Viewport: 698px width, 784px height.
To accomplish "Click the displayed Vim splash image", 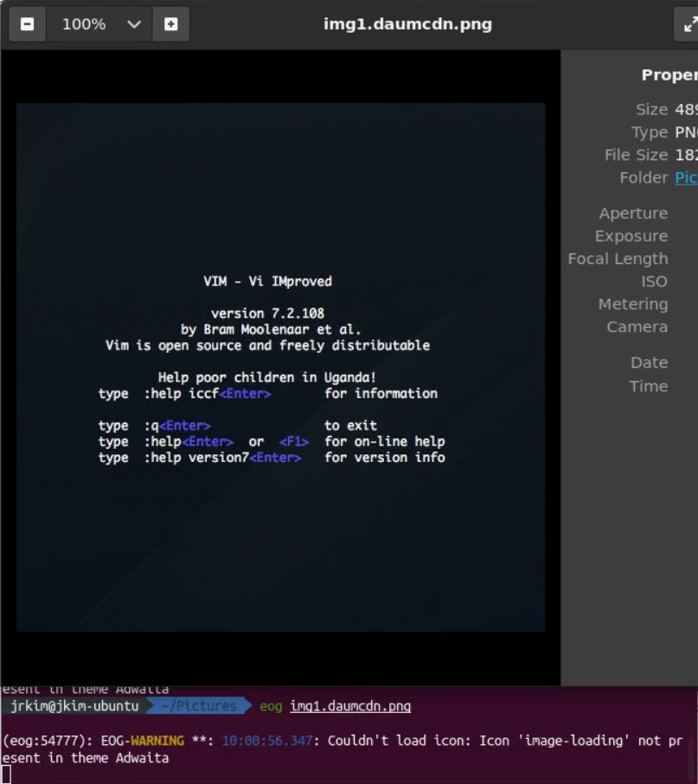I will click(x=281, y=367).
